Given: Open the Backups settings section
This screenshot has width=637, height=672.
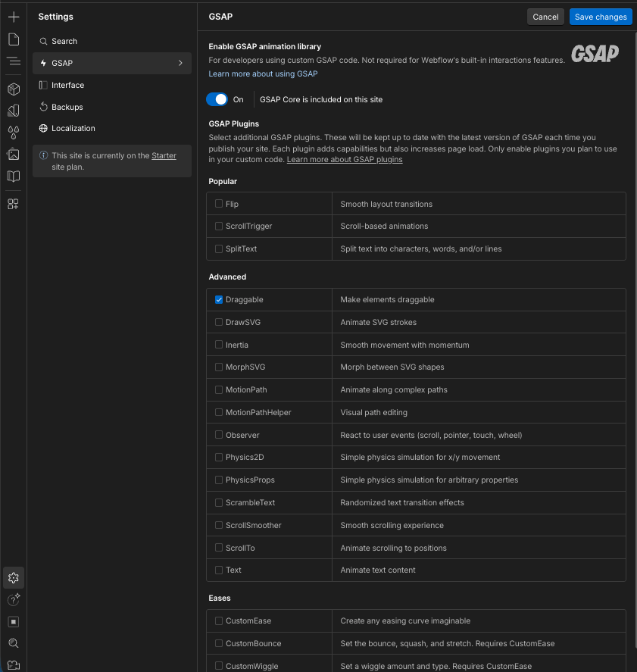Looking at the screenshot, I should [67, 108].
